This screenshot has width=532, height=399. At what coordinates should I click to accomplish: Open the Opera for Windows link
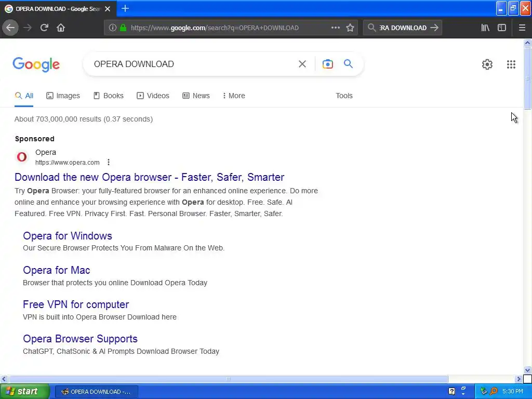(68, 236)
